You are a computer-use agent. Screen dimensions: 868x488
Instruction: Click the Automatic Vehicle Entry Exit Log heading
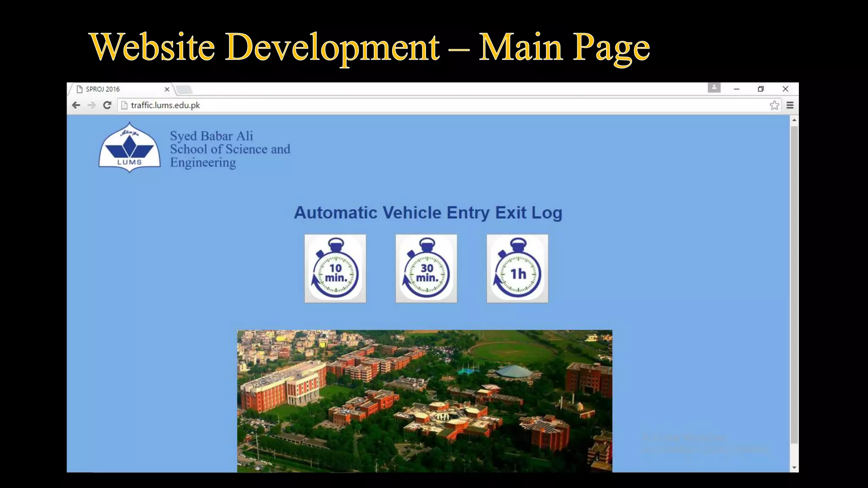point(428,213)
